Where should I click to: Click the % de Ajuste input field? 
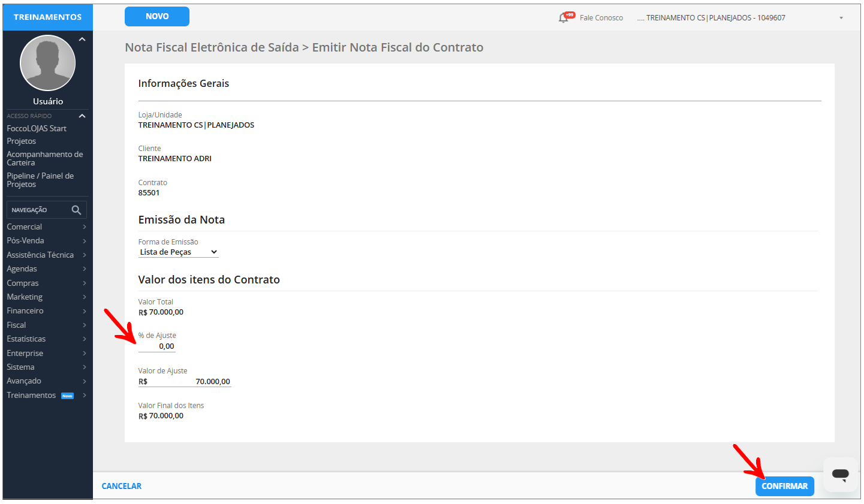pyautogui.click(x=157, y=346)
